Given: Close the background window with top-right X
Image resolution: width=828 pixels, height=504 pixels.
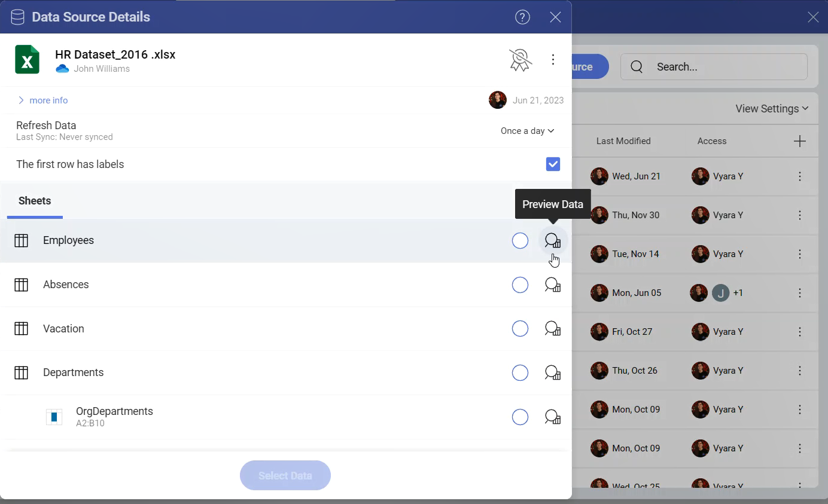Looking at the screenshot, I should (x=813, y=17).
